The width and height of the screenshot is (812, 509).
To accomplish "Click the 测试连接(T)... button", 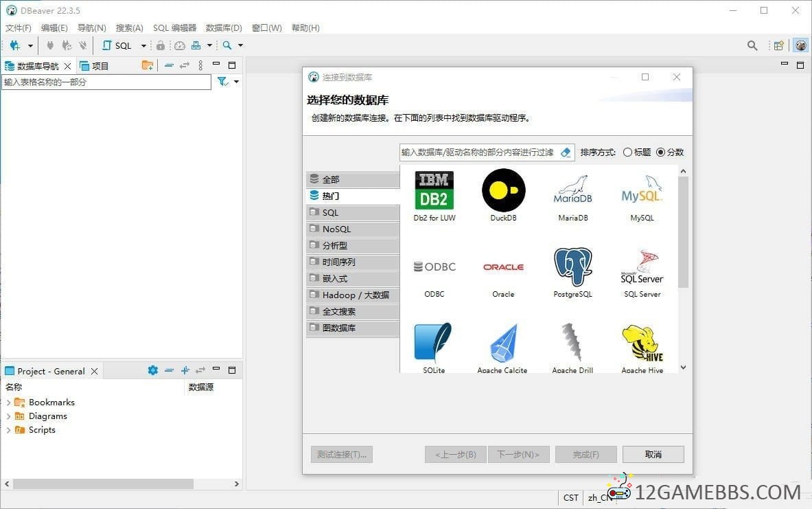I will click(341, 454).
